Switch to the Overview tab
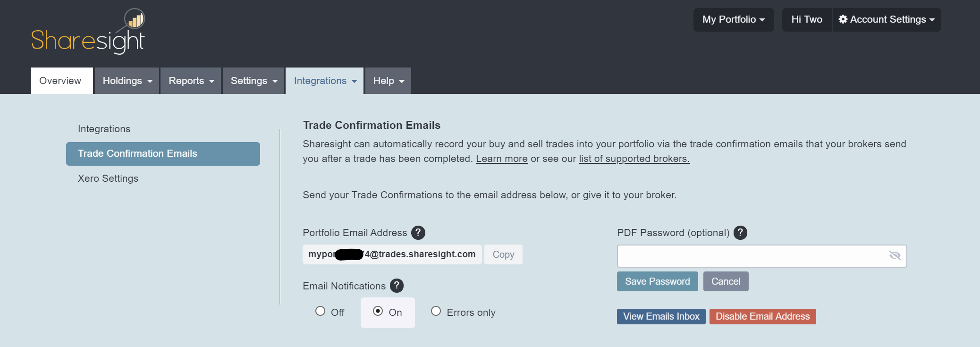 pyautogui.click(x=61, y=80)
